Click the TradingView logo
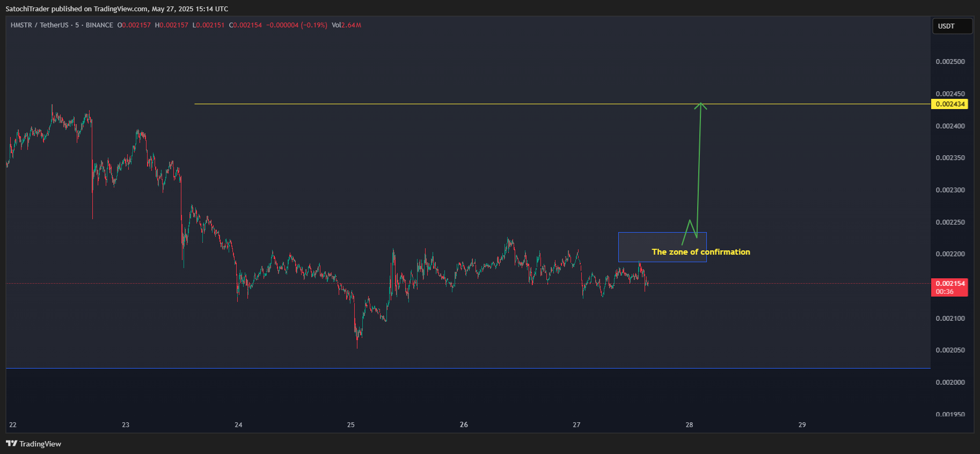Viewport: 980px width, 454px height. coord(33,444)
